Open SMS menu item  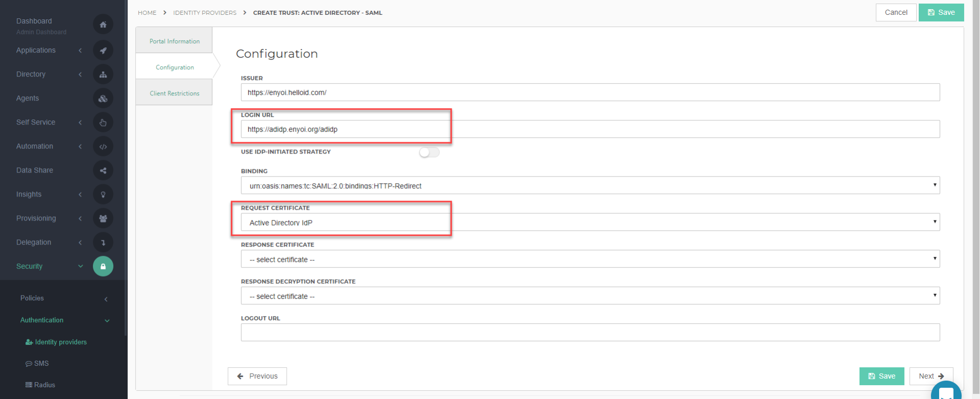click(x=37, y=363)
